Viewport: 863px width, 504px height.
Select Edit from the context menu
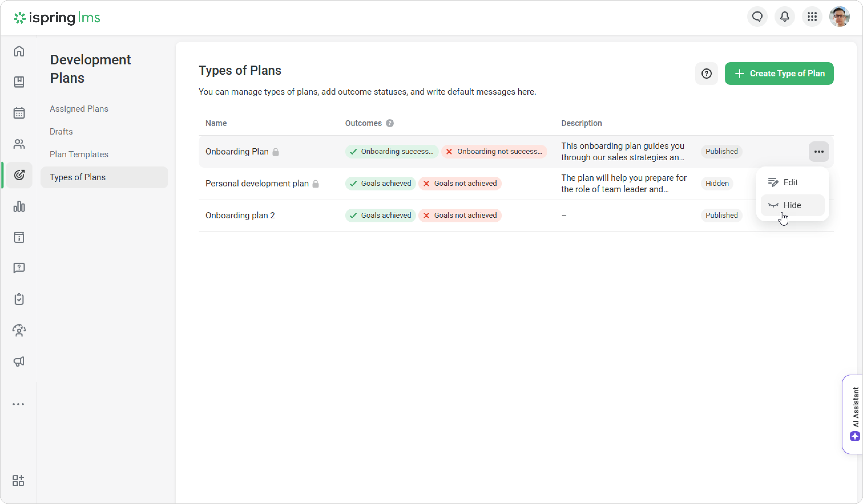(x=791, y=182)
